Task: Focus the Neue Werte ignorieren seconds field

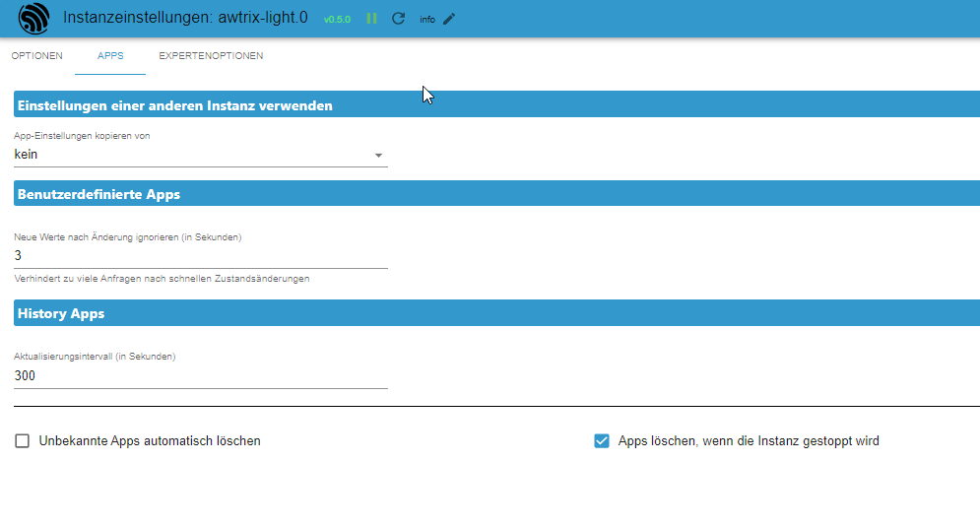Action: click(201, 255)
